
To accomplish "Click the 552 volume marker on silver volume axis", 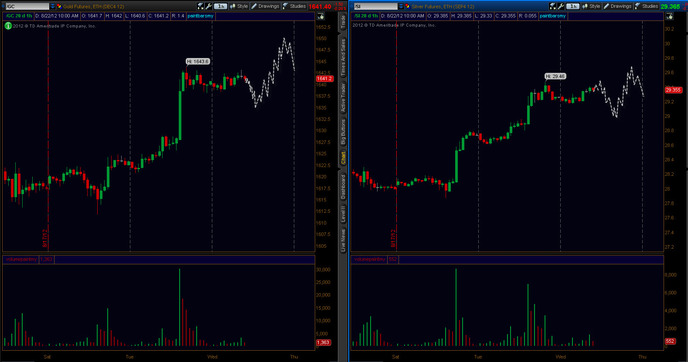I will coord(670,341).
